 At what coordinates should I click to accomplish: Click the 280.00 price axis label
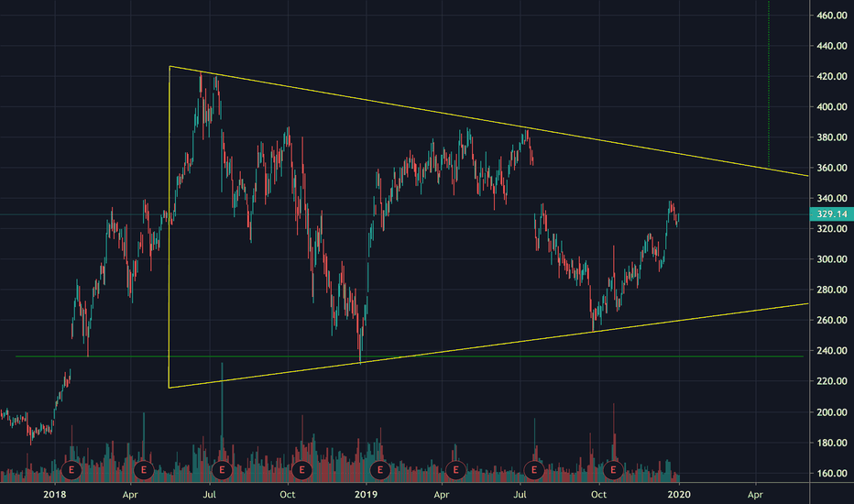pos(832,290)
